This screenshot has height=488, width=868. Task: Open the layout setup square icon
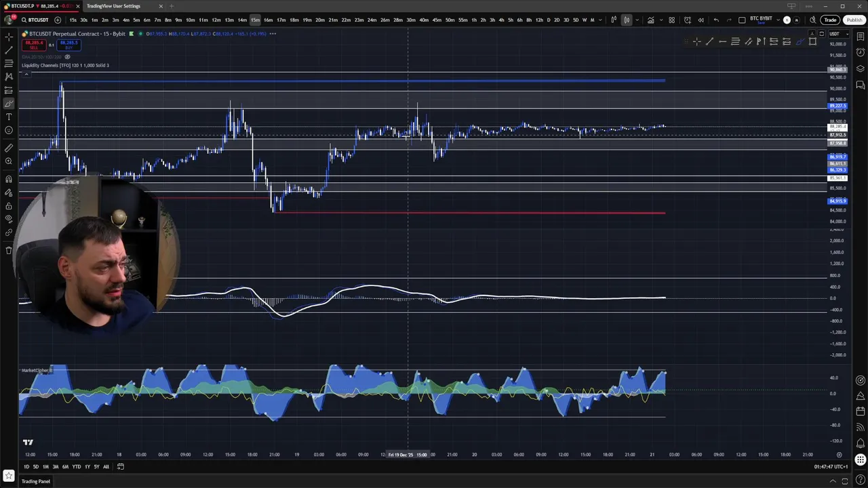coord(742,20)
